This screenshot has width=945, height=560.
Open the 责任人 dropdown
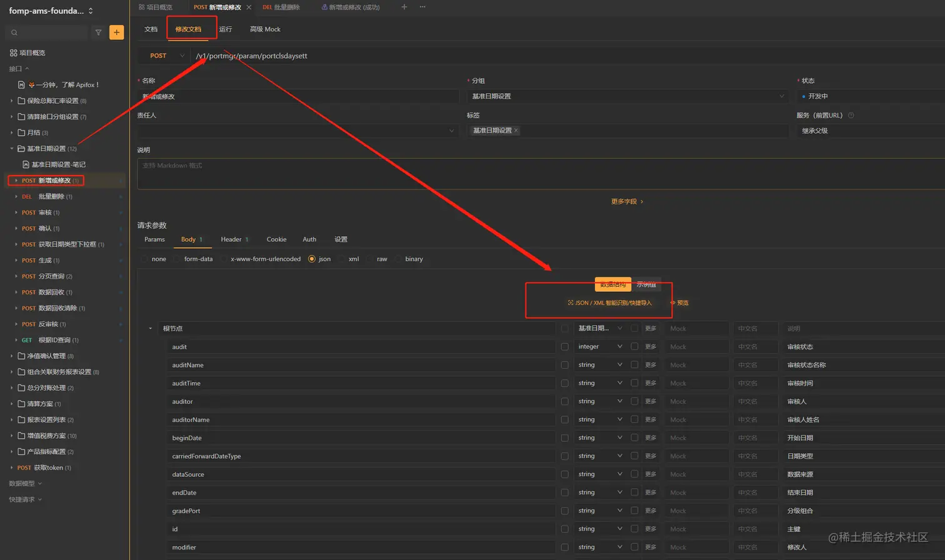click(297, 131)
